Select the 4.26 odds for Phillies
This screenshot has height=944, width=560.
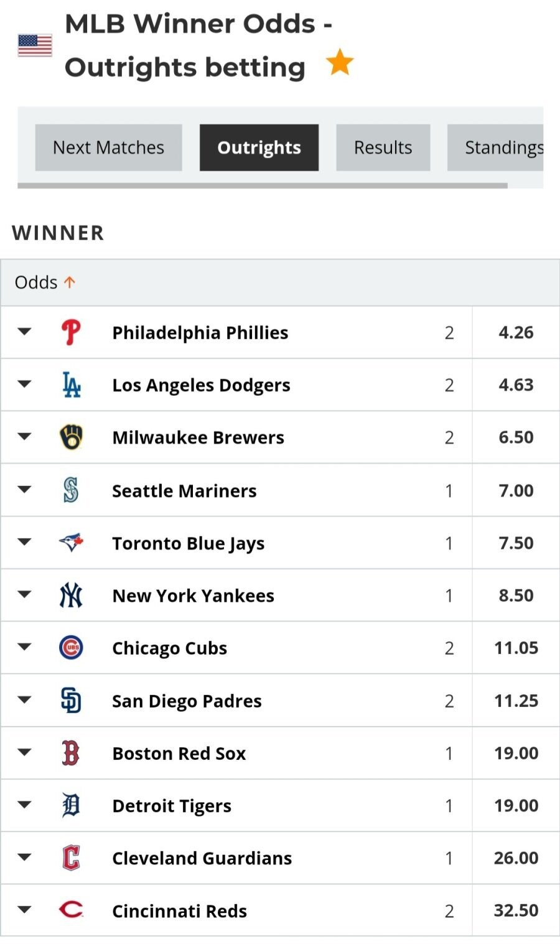tap(516, 332)
